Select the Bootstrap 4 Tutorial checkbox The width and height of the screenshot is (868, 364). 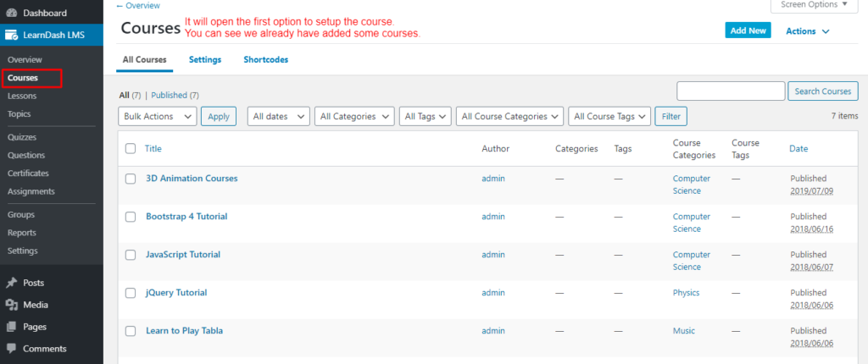tap(131, 217)
